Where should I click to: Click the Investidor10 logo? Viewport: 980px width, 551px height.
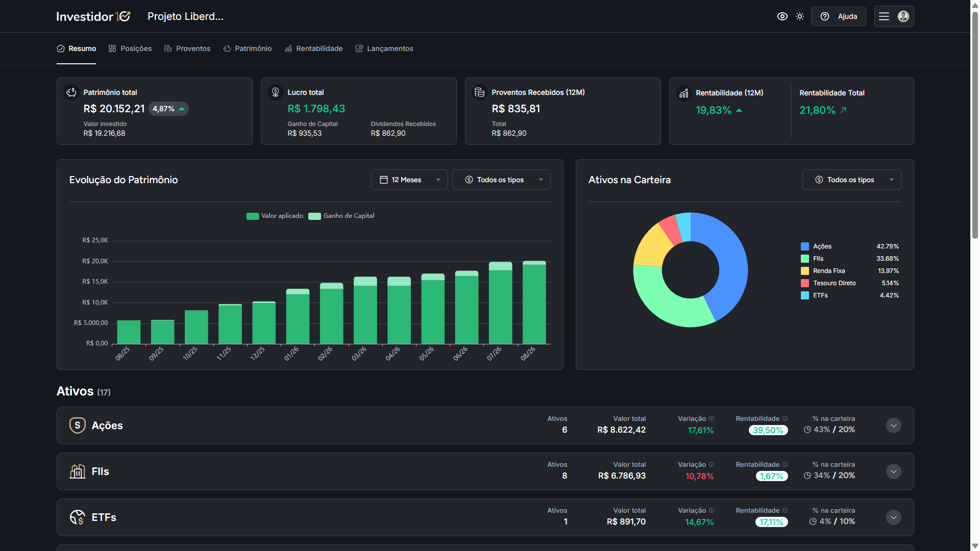pyautogui.click(x=93, y=16)
